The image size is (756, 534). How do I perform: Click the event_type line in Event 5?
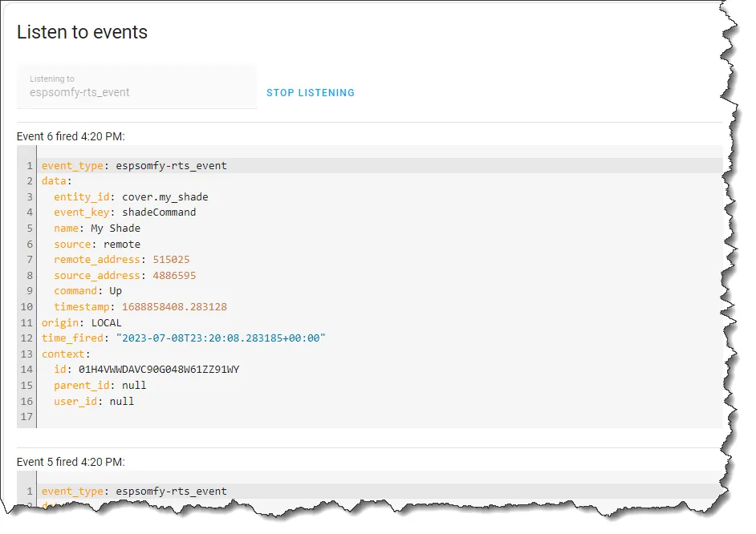[134, 492]
